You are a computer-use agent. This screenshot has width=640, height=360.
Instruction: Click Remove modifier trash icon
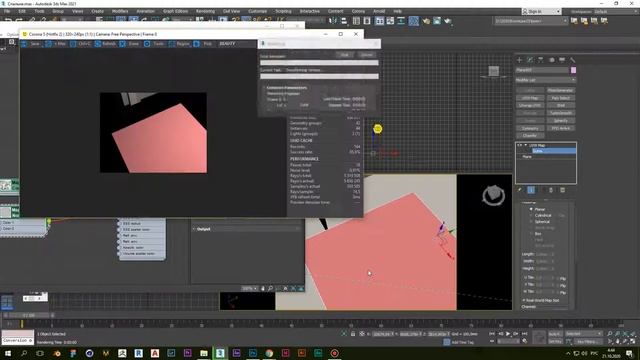(551, 190)
